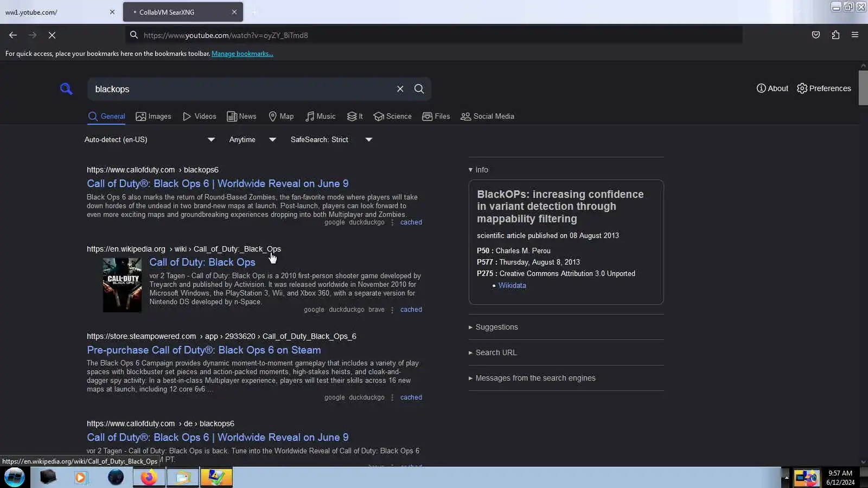Open cached version of the Steam result
868x488 pixels.
click(x=411, y=397)
